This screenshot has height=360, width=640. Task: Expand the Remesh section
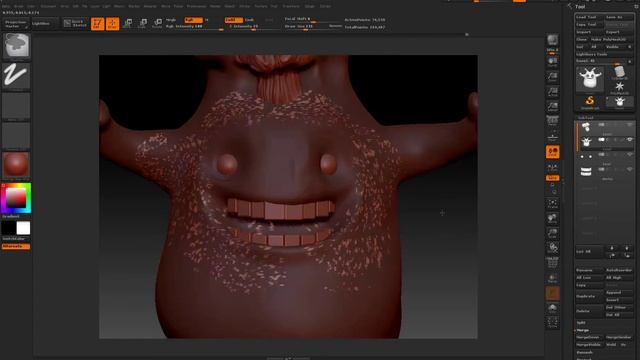tap(584, 352)
